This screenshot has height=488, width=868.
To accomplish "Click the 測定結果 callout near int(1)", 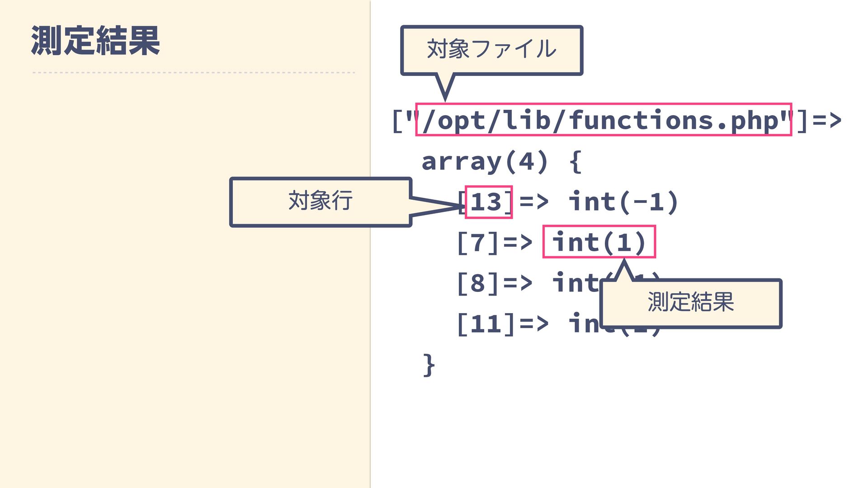I will click(690, 303).
